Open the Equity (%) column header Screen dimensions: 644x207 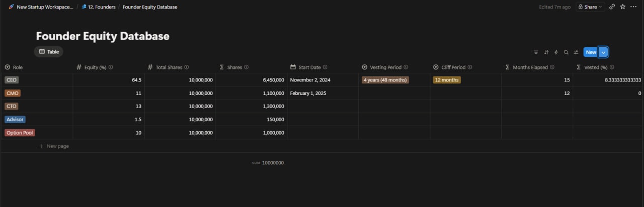(x=109, y=67)
